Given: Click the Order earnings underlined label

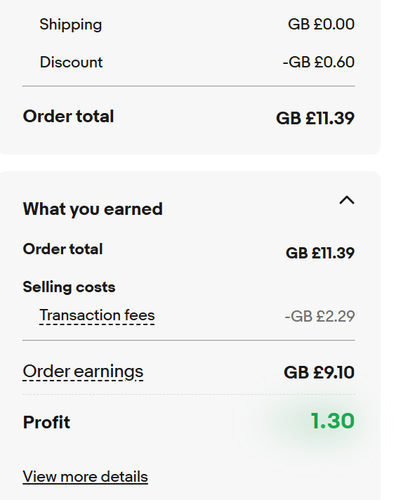Looking at the screenshot, I should (83, 372).
